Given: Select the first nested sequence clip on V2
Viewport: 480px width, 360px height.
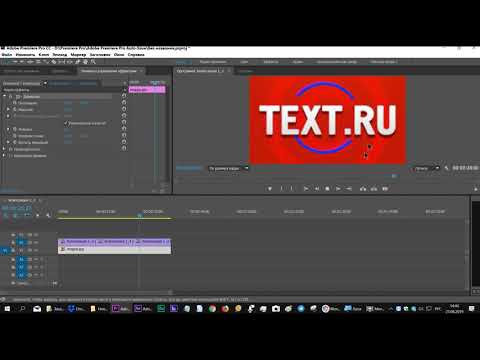Looking at the screenshot, I should 77,241.
